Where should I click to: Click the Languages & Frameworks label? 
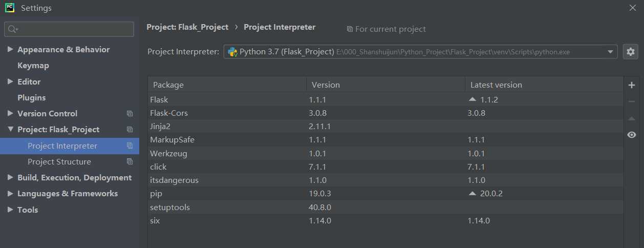(68, 194)
